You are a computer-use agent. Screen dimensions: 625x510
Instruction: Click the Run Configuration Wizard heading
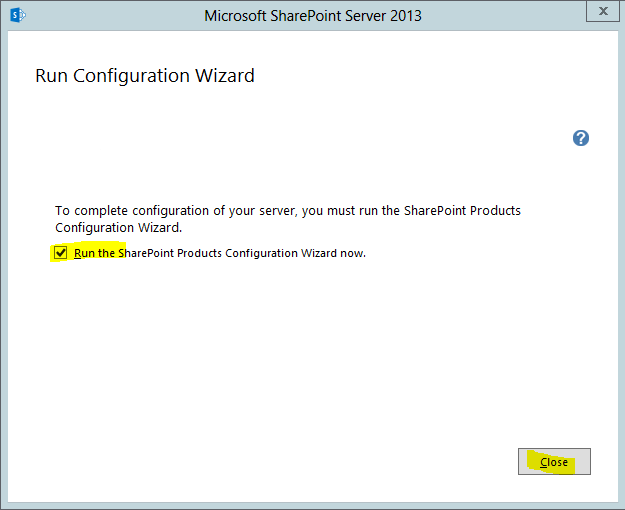(x=145, y=75)
